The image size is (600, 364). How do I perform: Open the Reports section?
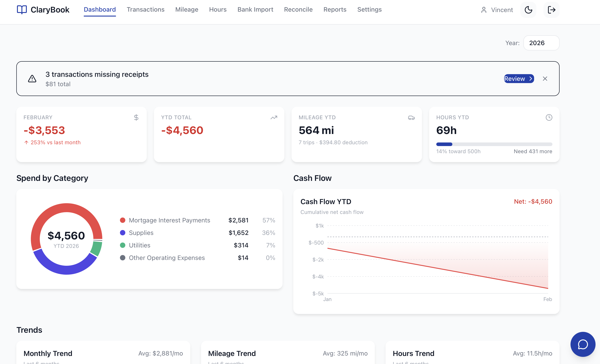[335, 10]
